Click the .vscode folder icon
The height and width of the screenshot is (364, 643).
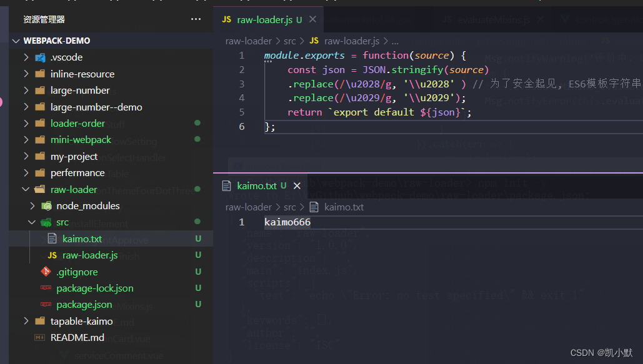tap(39, 57)
